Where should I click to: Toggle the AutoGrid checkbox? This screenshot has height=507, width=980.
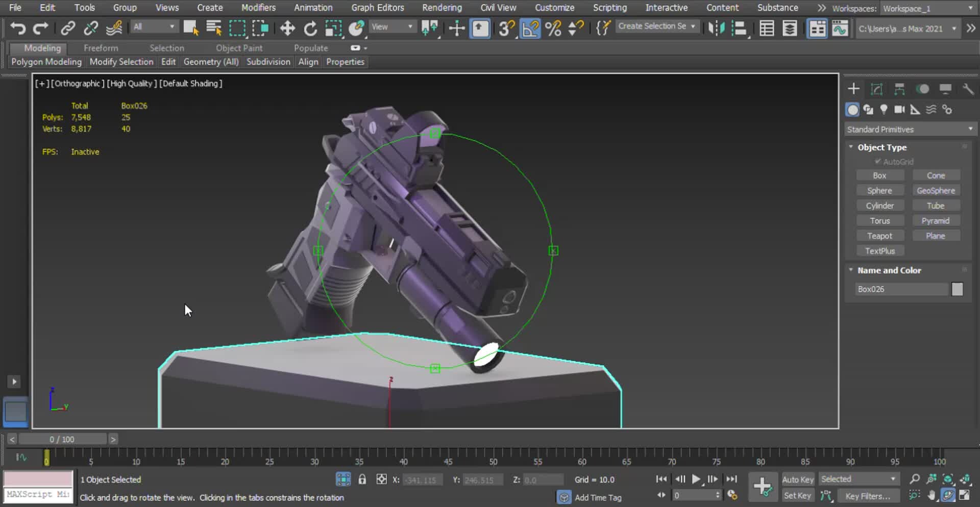point(878,162)
